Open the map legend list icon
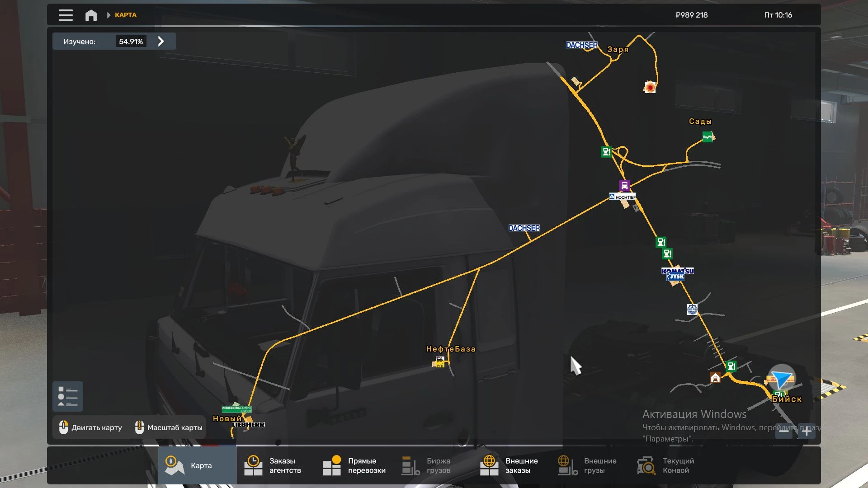The image size is (868, 488). pyautogui.click(x=68, y=396)
